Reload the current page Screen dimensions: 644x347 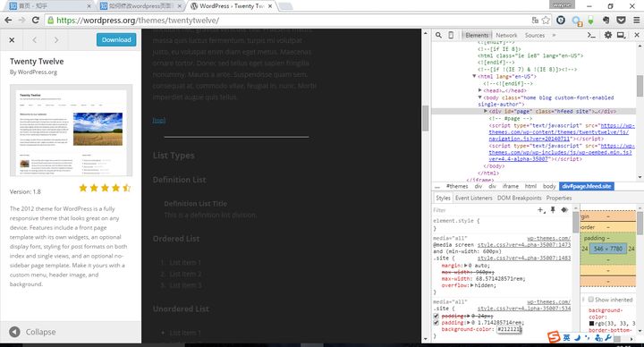click(x=36, y=20)
